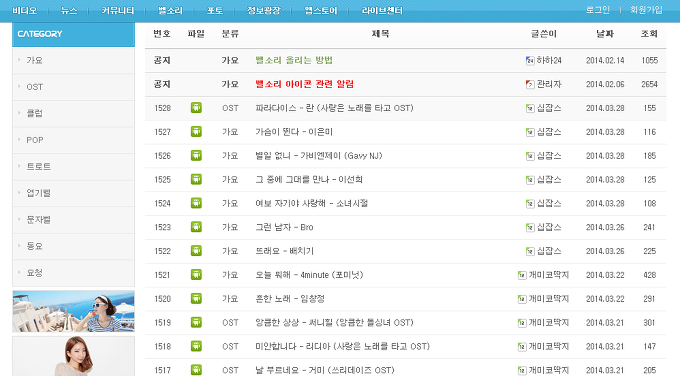Image resolution: width=680 pixels, height=376 pixels.
Task: Open the 비디오 top menu
Action: 24,10
